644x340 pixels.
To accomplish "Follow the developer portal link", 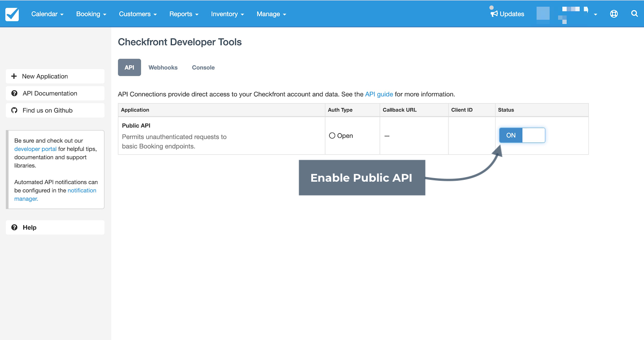I will tap(35, 149).
